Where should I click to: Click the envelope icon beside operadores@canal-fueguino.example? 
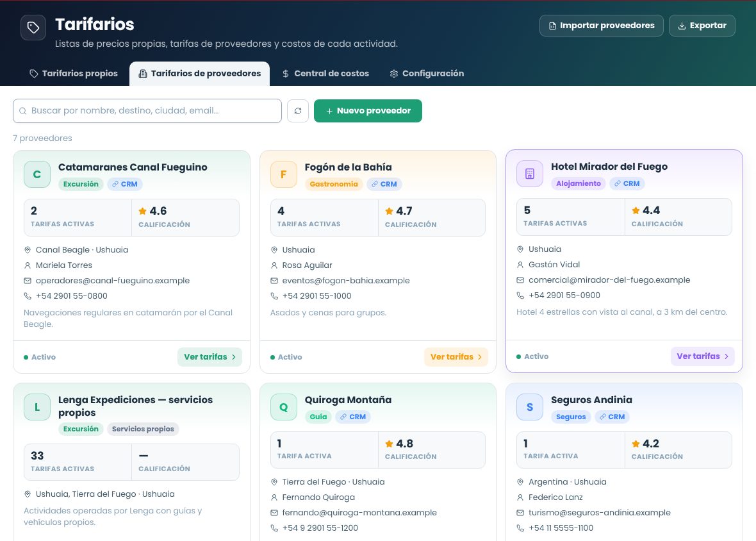tap(28, 281)
